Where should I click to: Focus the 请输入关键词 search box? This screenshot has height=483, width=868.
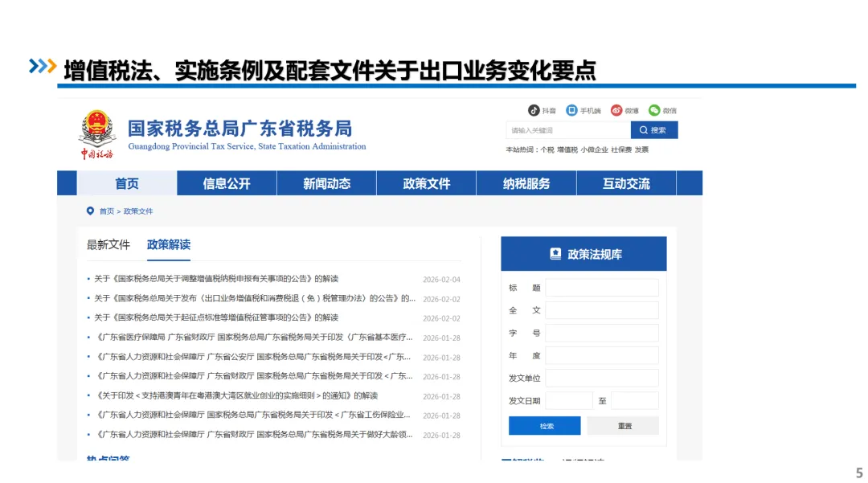(568, 130)
